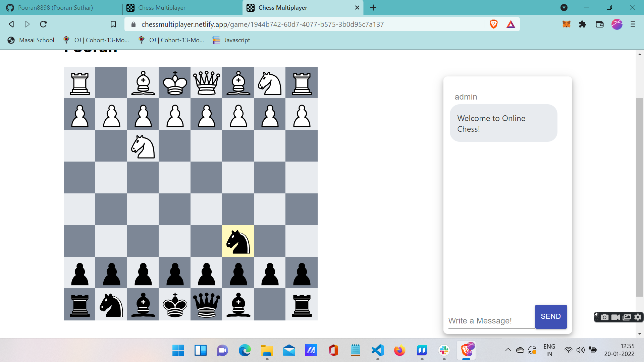Open the Brave wallet icon

pos(599,24)
